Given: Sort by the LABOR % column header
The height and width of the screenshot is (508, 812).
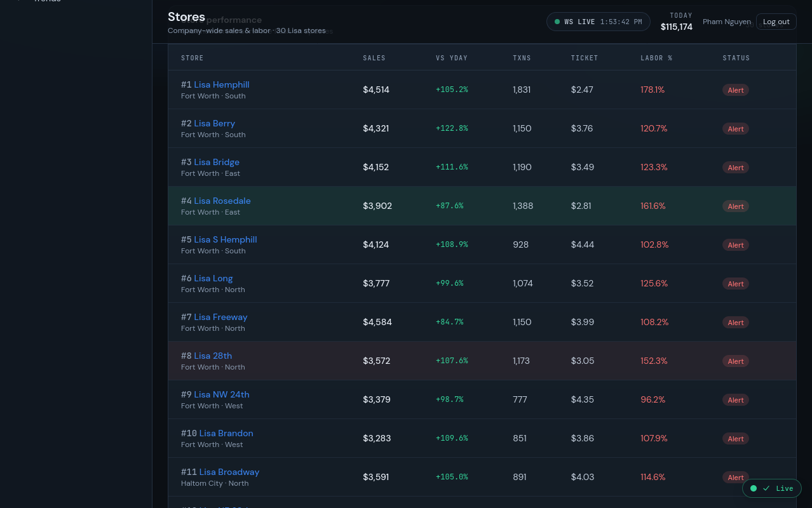Looking at the screenshot, I should pyautogui.click(x=656, y=58).
